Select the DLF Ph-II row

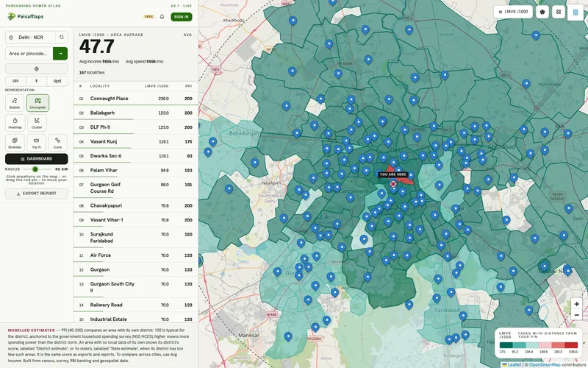(x=135, y=127)
